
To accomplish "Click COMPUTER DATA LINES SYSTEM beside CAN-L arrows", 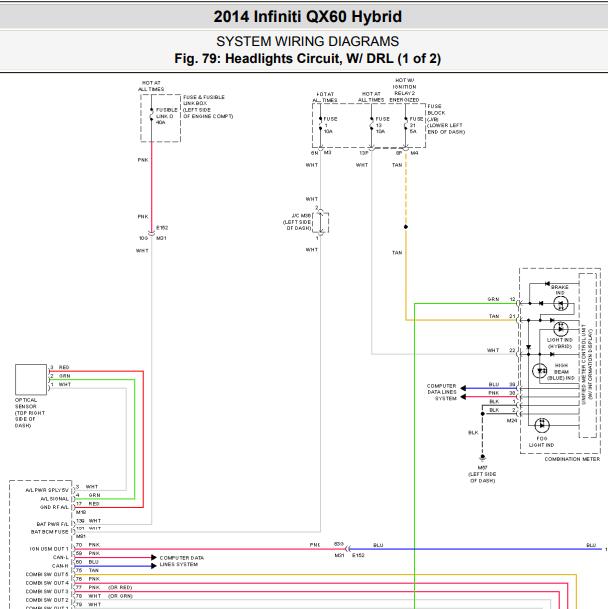I will point(181,561).
